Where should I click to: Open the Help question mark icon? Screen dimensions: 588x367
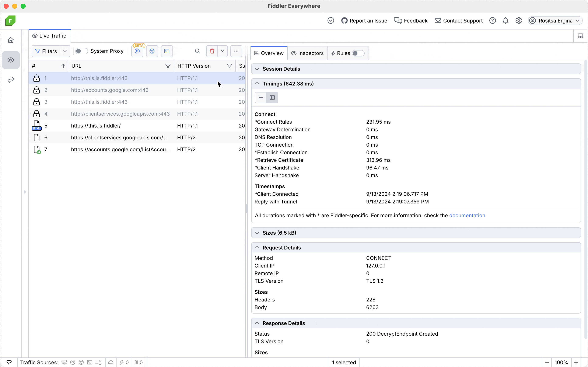(492, 21)
